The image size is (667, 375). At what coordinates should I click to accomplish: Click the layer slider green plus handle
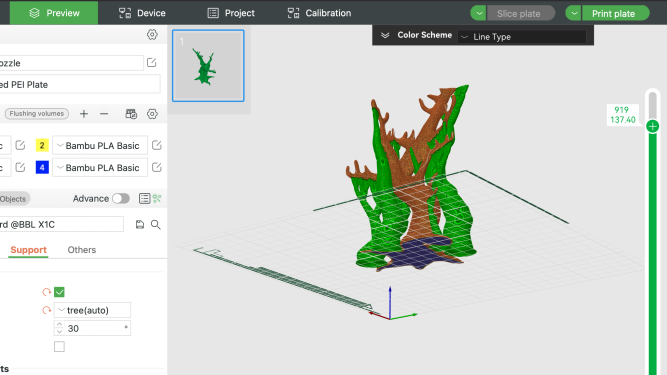click(x=653, y=126)
